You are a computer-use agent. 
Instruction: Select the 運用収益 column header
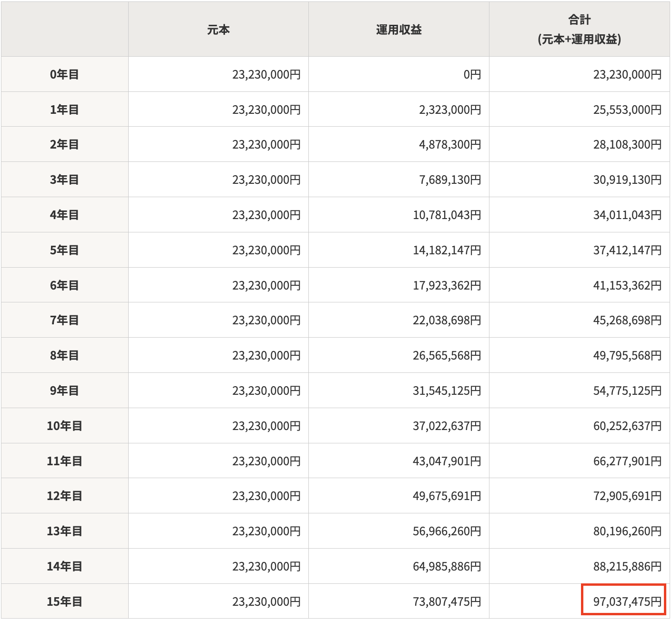point(398,30)
